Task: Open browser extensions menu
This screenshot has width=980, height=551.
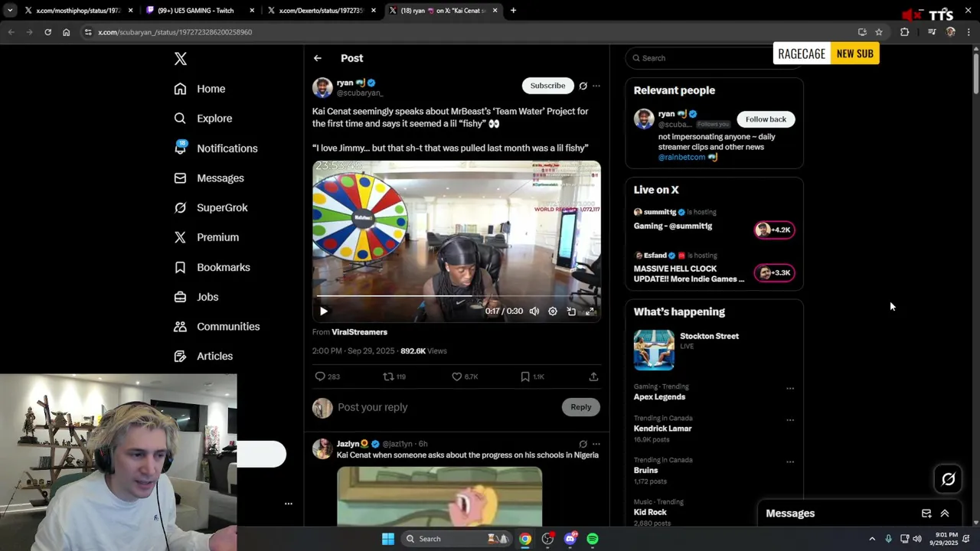Action: pyautogui.click(x=905, y=32)
